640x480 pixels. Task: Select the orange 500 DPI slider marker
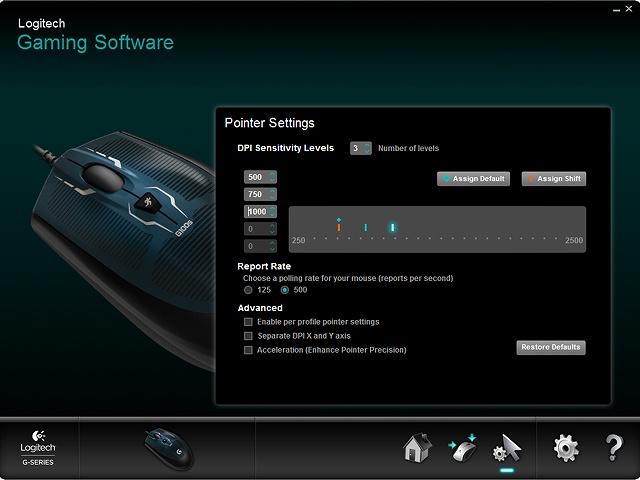click(x=339, y=227)
